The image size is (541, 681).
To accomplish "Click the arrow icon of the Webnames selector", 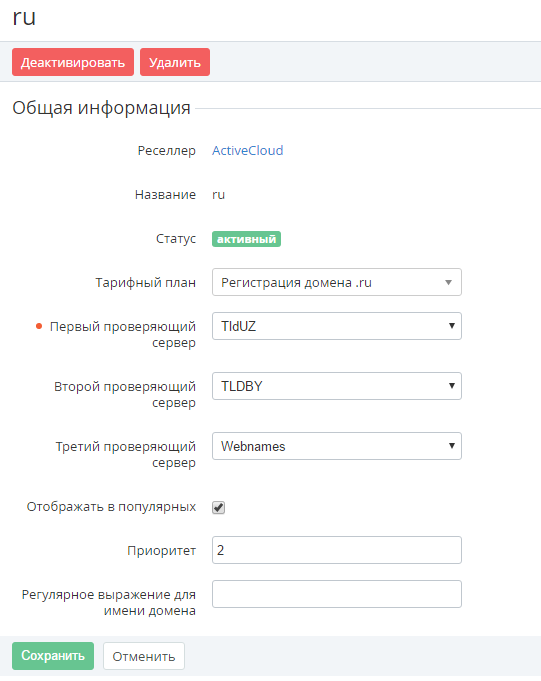I will [x=452, y=446].
